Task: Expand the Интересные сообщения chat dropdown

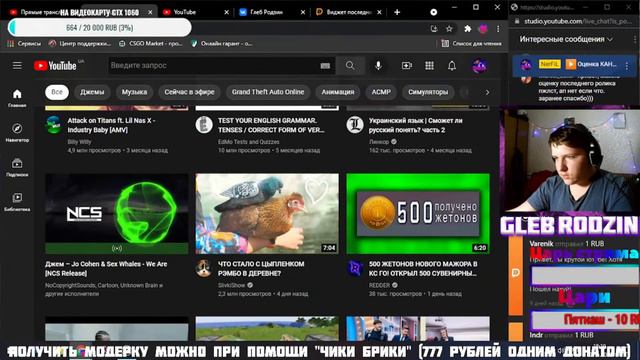Action: [566, 39]
